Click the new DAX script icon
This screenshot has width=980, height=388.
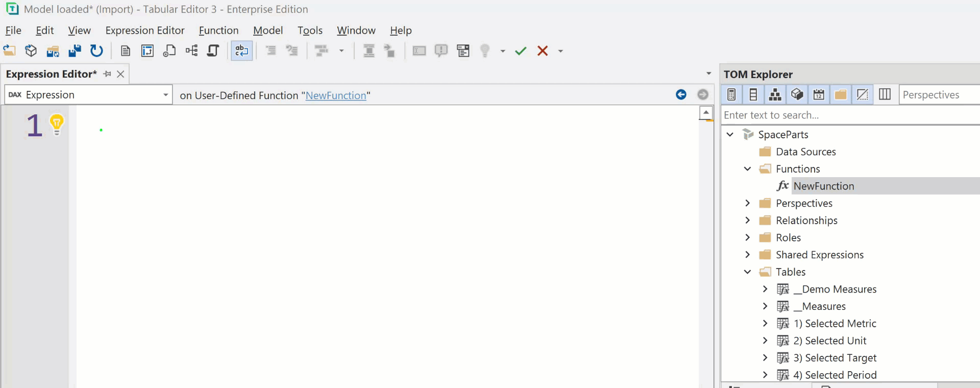pos(169,51)
